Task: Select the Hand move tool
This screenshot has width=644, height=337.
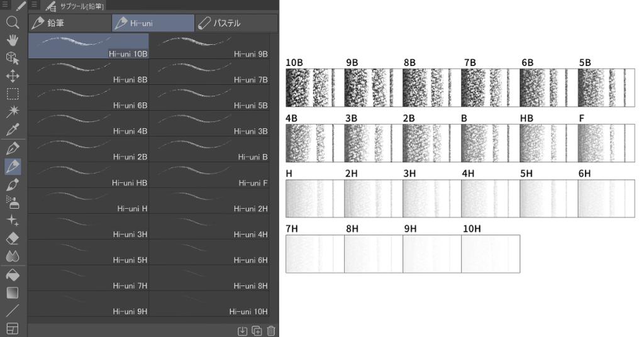Action: pyautogui.click(x=13, y=40)
